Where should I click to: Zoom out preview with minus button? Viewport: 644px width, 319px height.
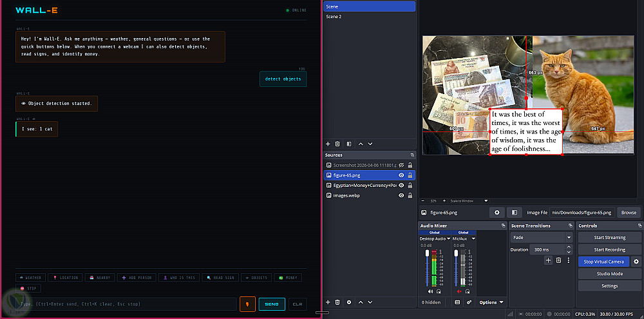pyautogui.click(x=423, y=201)
